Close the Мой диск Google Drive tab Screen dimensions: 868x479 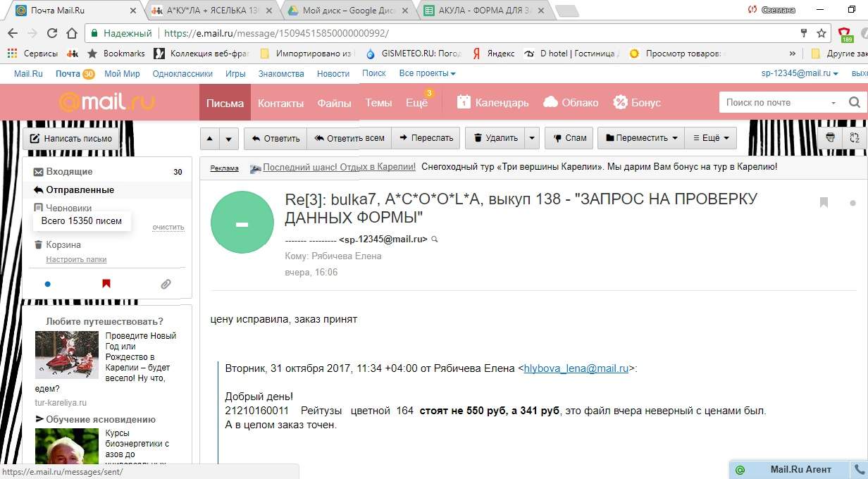click(x=406, y=11)
